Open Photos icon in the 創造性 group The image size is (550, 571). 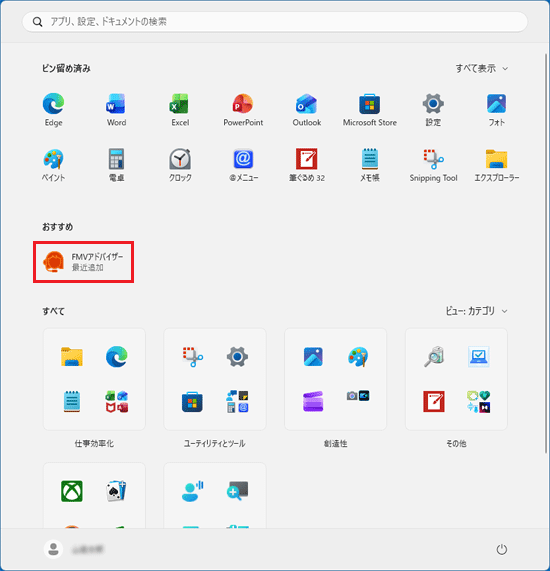[x=313, y=357]
